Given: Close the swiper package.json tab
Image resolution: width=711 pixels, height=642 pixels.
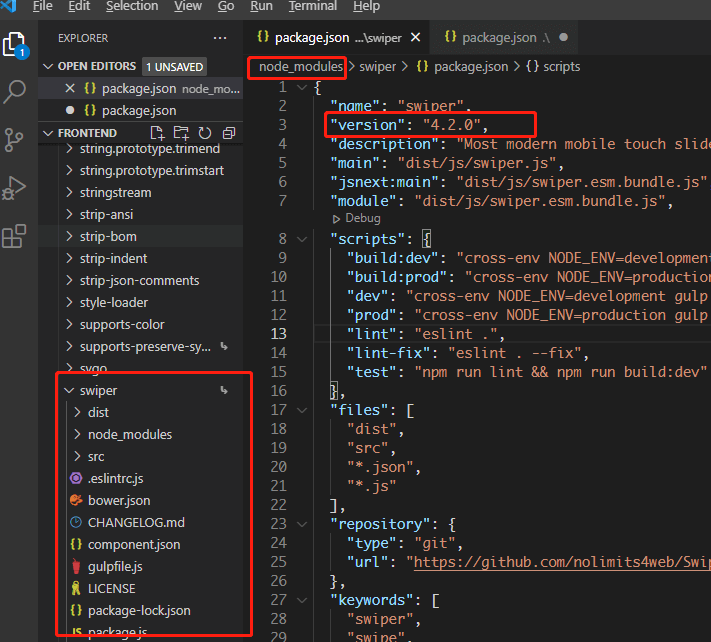Looking at the screenshot, I should point(415,38).
